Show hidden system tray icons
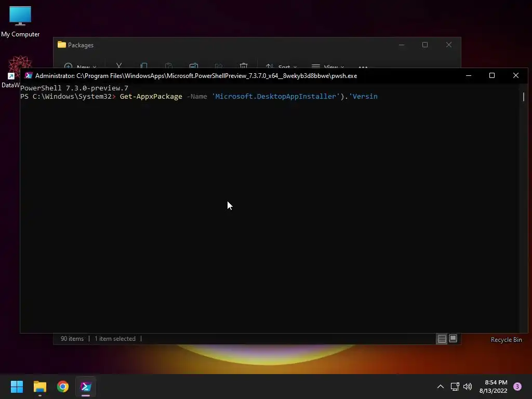 click(x=441, y=387)
